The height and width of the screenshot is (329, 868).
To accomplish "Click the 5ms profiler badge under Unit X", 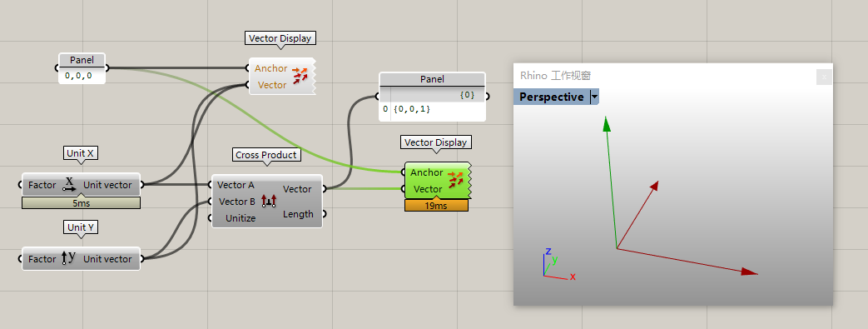I will point(81,203).
